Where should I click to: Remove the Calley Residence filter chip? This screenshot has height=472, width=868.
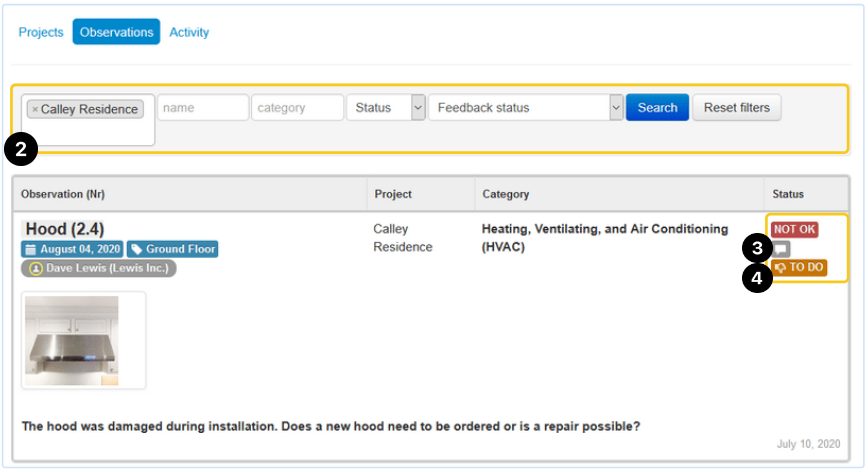35,109
